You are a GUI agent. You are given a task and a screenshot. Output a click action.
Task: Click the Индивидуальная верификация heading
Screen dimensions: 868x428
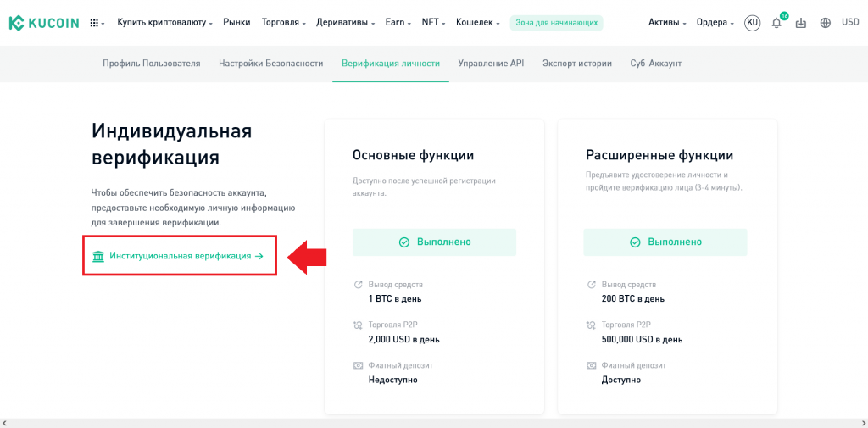pyautogui.click(x=171, y=144)
